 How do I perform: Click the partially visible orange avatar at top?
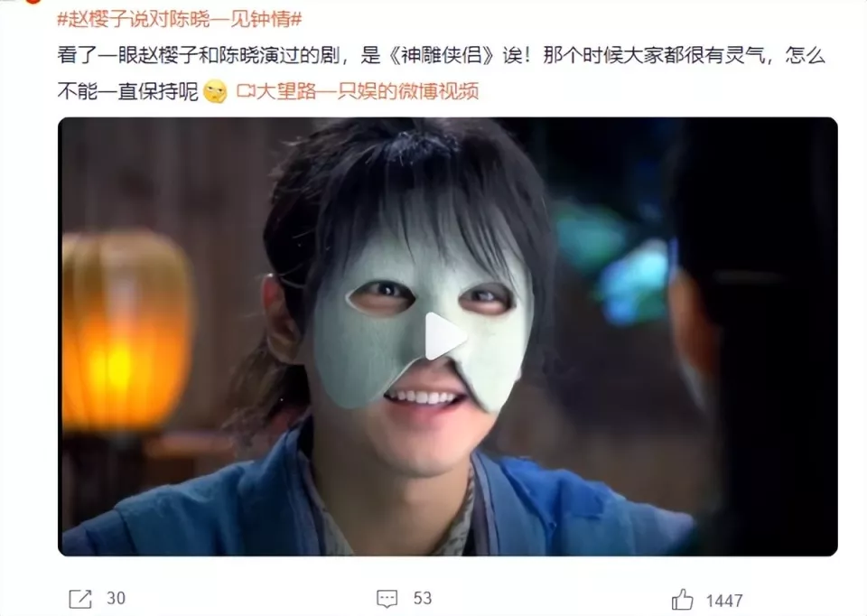(33, 2)
